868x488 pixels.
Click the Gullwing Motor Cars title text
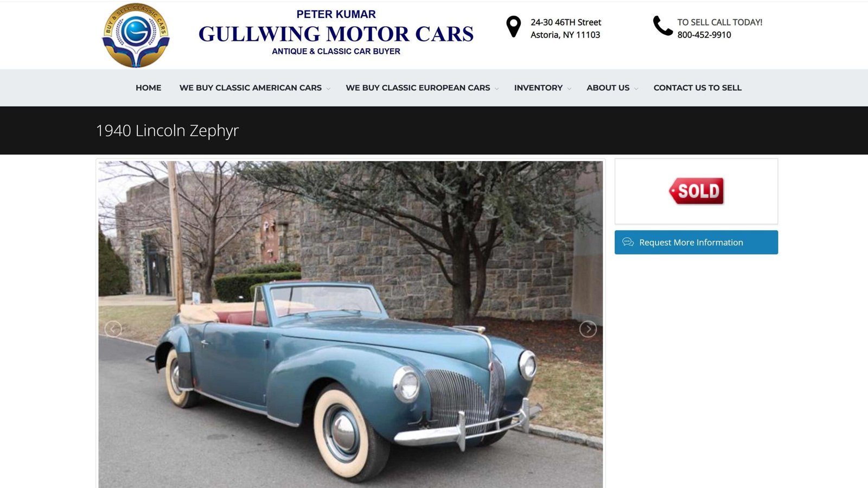[336, 34]
